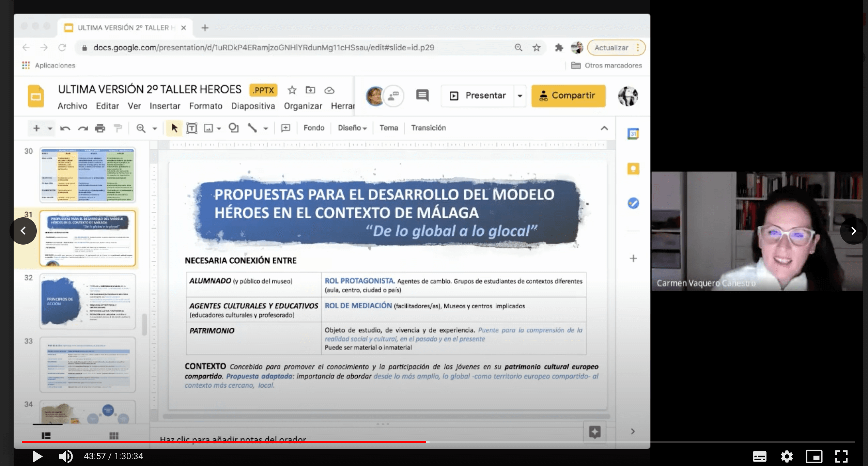The height and width of the screenshot is (466, 868).
Task: Click the undo arrow icon
Action: 65,128
